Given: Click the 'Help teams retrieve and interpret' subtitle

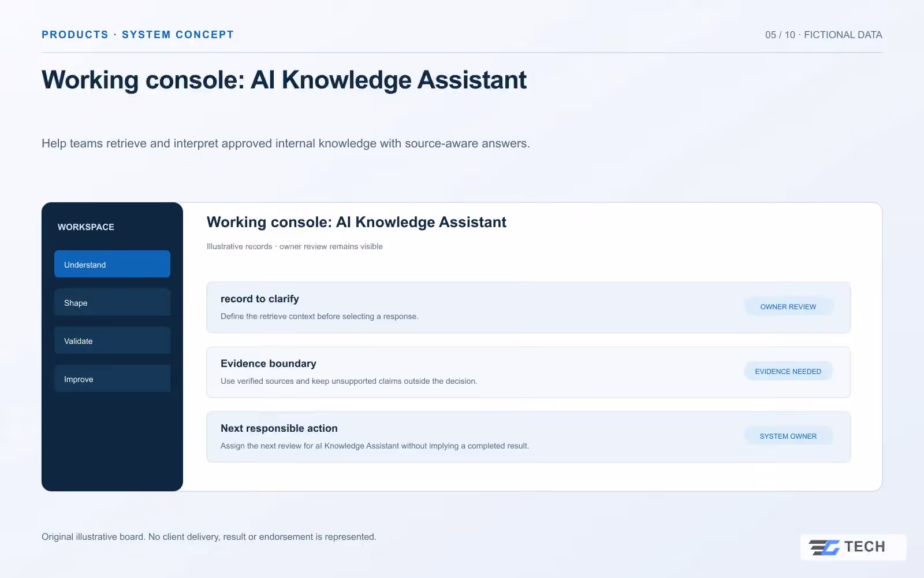Looking at the screenshot, I should tap(286, 143).
